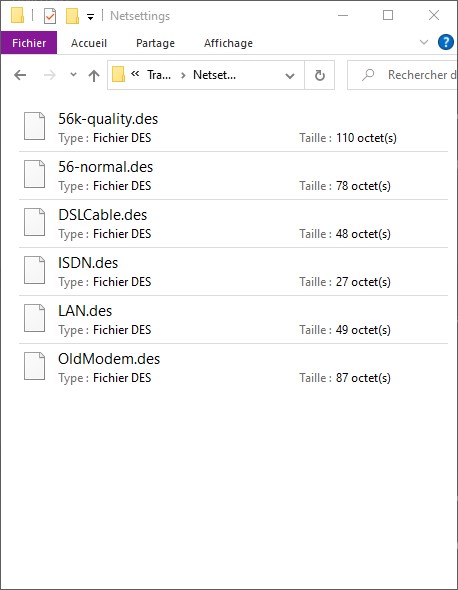Screen dimensions: 458x590
Task: Select the OldModem.des file icon
Action: point(35,366)
